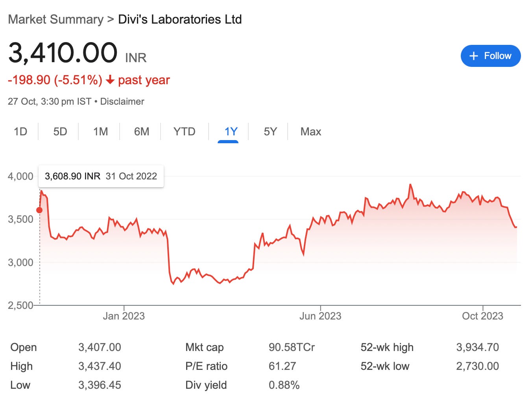This screenshot has height=399, width=532.
Task: Click the 3,000 y-axis label
Action: (20, 262)
